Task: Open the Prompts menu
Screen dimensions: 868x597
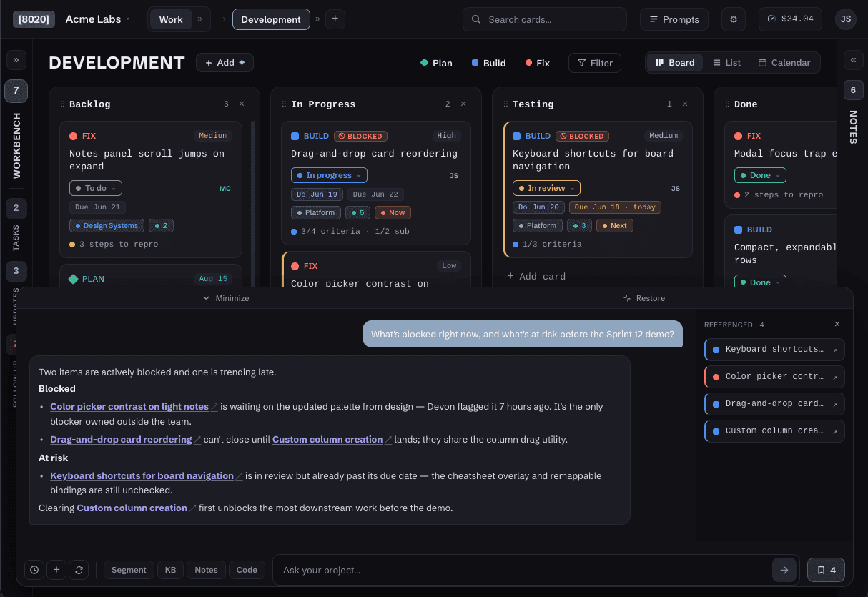Action: click(x=674, y=19)
